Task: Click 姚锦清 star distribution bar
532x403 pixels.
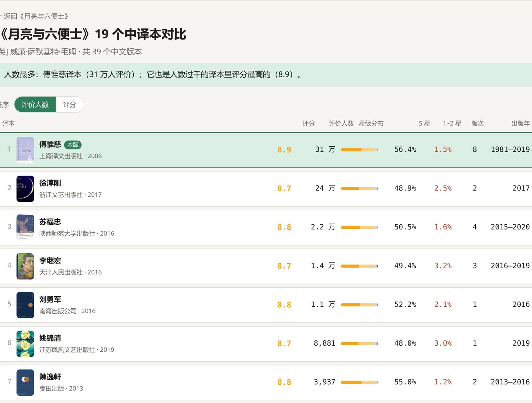Action: tap(359, 344)
